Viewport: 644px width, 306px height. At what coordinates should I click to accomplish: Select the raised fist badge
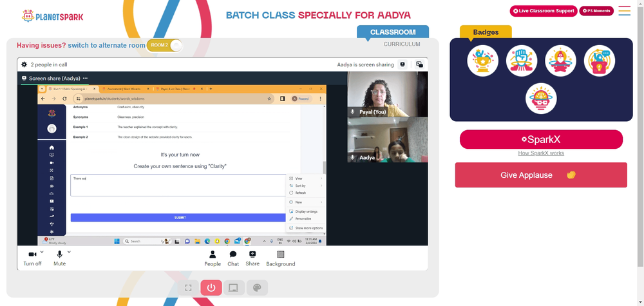coord(522,61)
